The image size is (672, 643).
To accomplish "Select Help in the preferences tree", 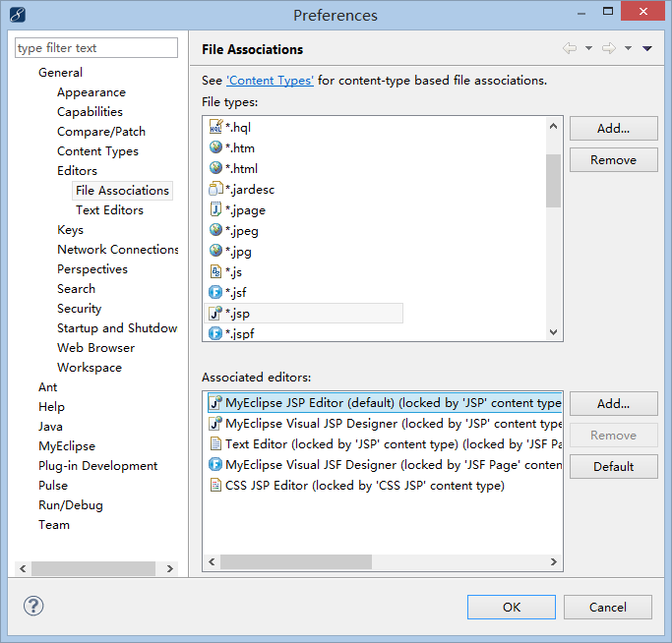I will [x=51, y=407].
